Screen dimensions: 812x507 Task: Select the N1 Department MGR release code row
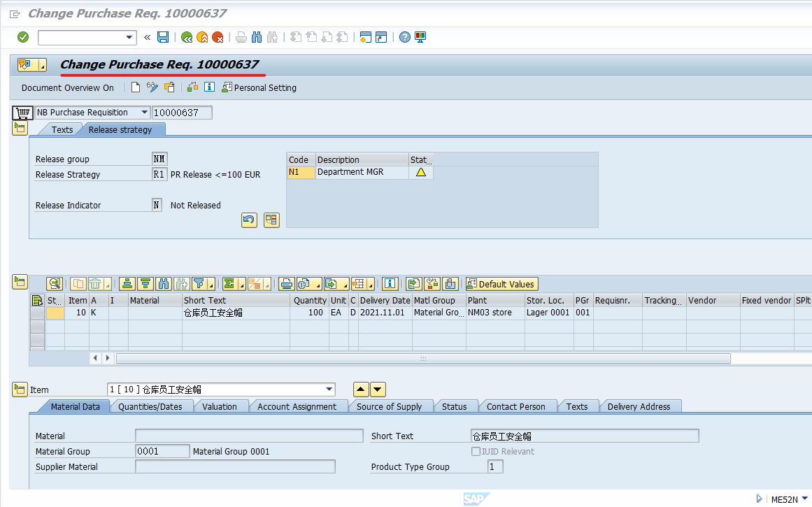pyautogui.click(x=299, y=172)
